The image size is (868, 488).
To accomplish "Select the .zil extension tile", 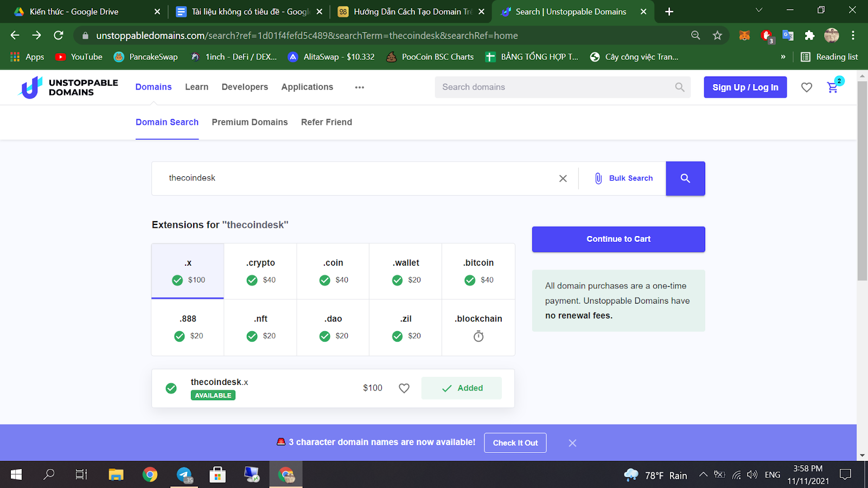I will [x=406, y=328].
